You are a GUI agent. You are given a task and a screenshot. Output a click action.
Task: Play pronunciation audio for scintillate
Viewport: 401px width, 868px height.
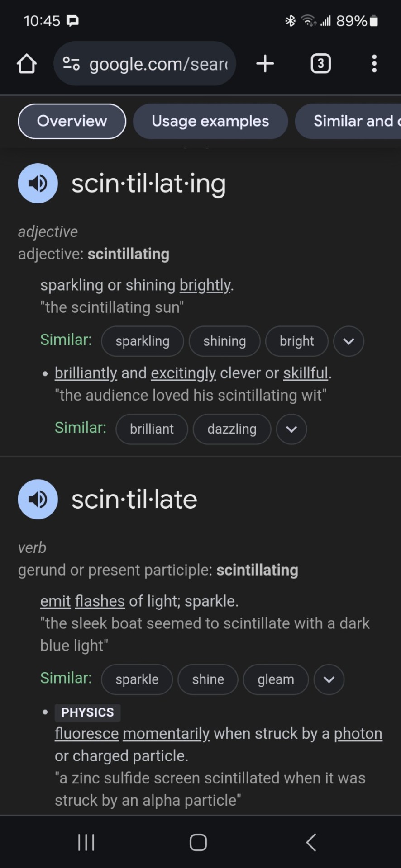click(38, 499)
